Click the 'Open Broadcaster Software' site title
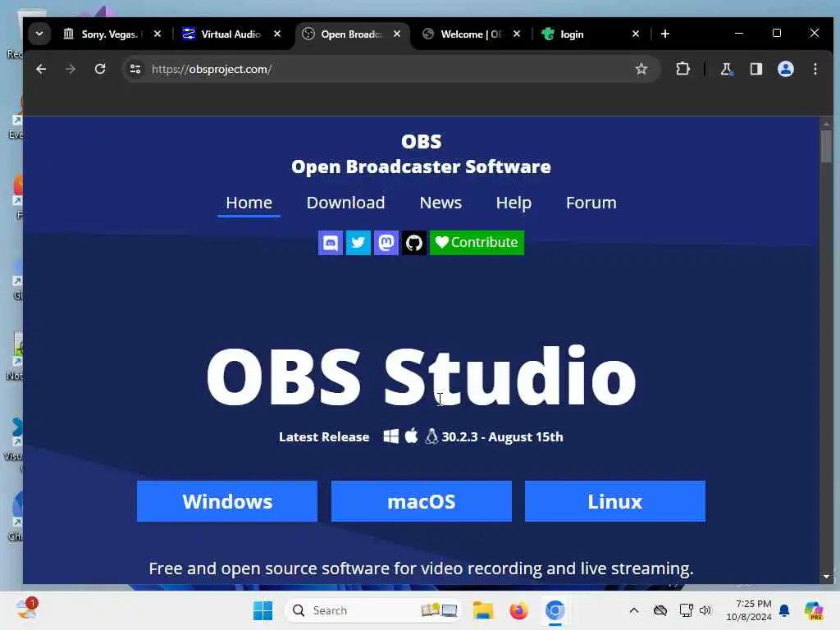840x630 pixels. point(421,167)
